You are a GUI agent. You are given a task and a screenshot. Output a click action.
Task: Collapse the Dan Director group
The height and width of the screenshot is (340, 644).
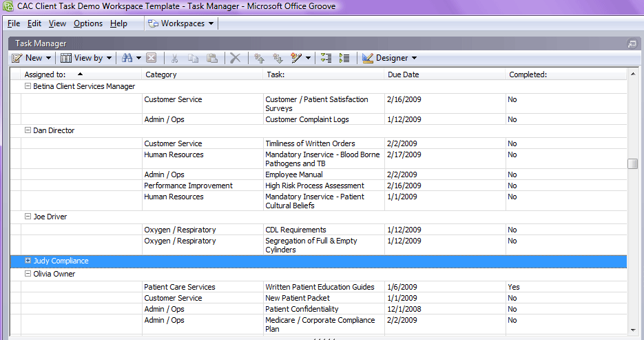[x=28, y=130]
